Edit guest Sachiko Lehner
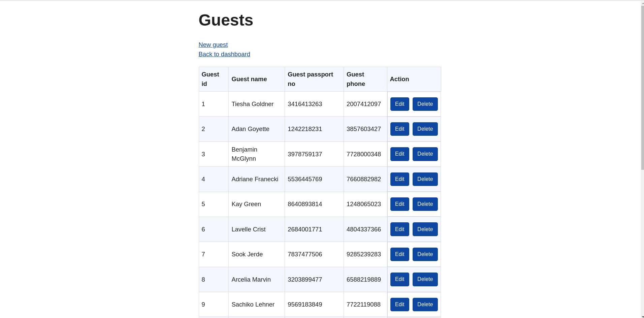The width and height of the screenshot is (644, 318). (x=399, y=304)
